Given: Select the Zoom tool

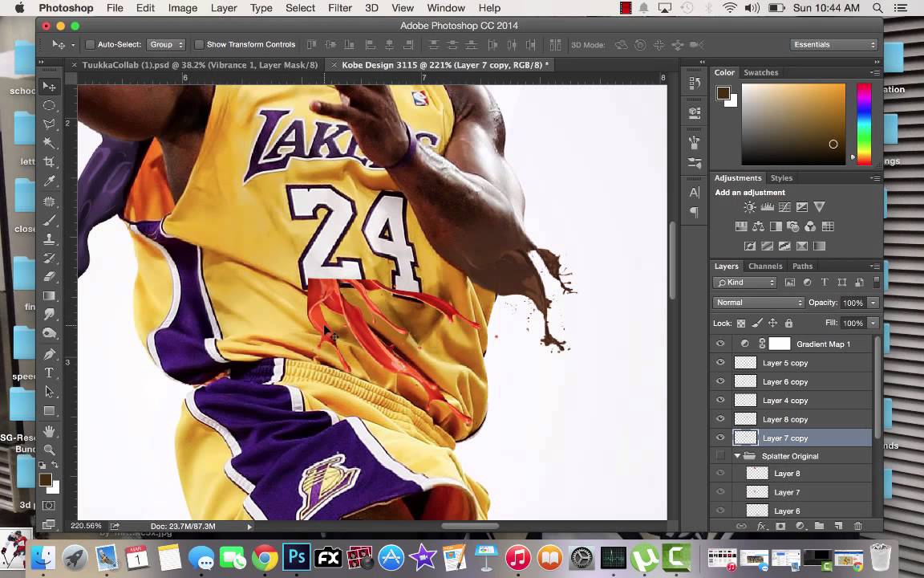Looking at the screenshot, I should pos(50,450).
